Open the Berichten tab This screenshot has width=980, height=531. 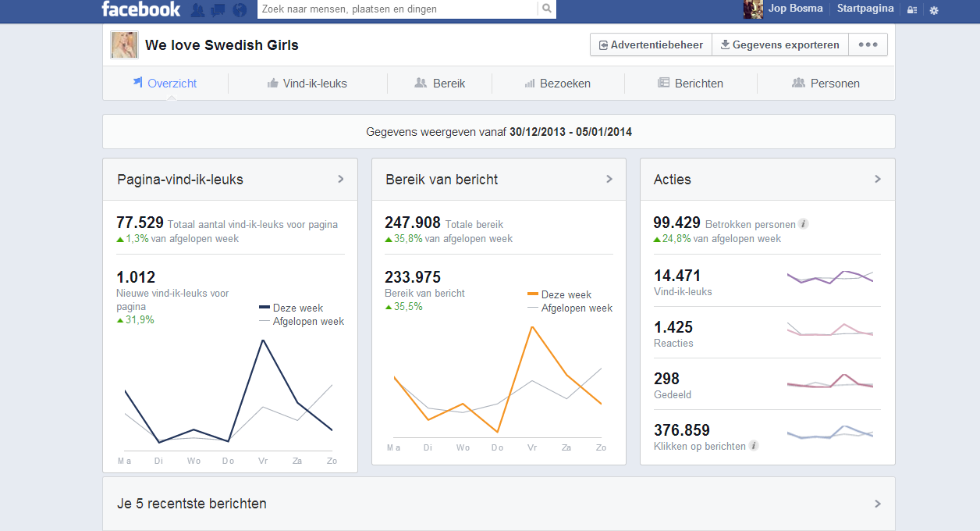(x=691, y=84)
